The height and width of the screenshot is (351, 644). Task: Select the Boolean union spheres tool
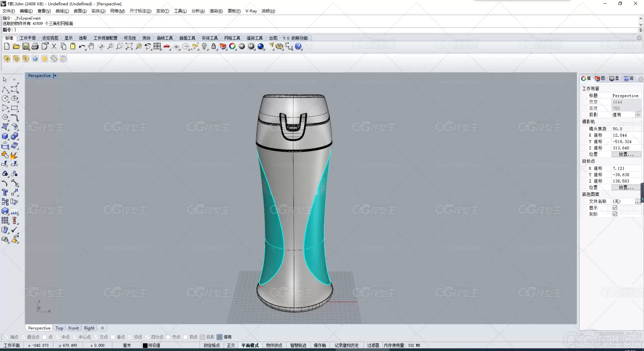coord(14,136)
